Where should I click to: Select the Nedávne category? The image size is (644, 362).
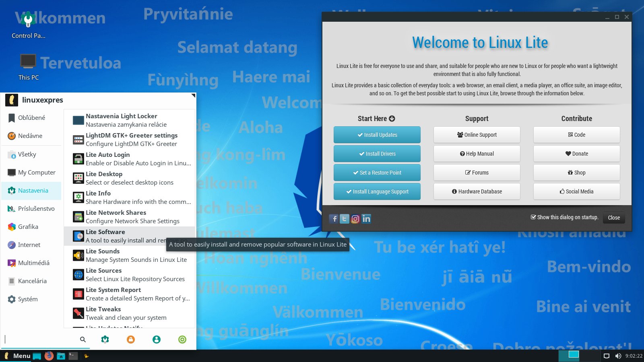31,136
